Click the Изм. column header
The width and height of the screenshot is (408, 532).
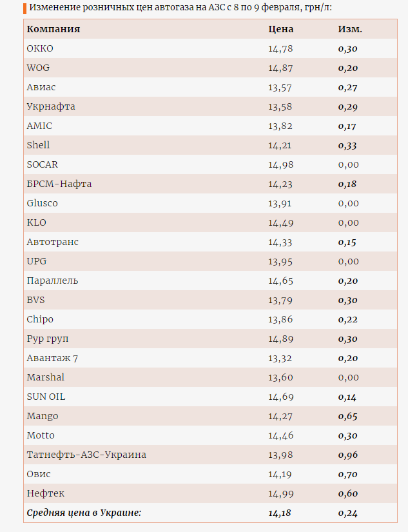[349, 29]
